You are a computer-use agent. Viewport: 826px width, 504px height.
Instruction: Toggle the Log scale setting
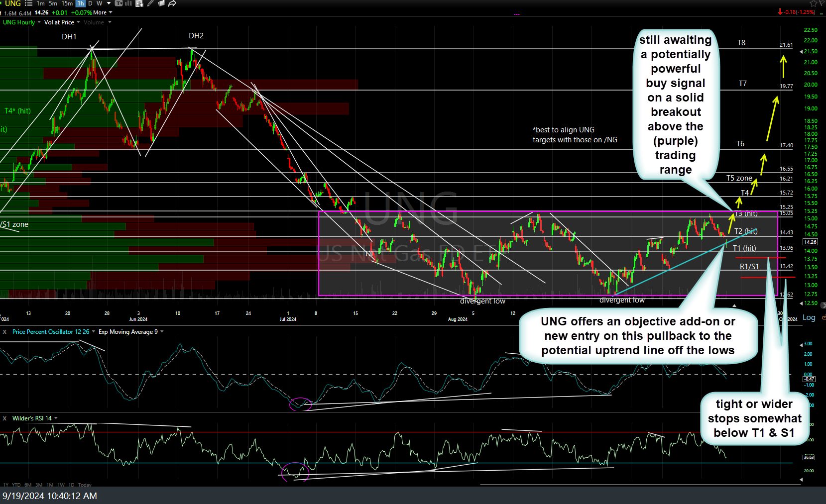pyautogui.click(x=809, y=317)
